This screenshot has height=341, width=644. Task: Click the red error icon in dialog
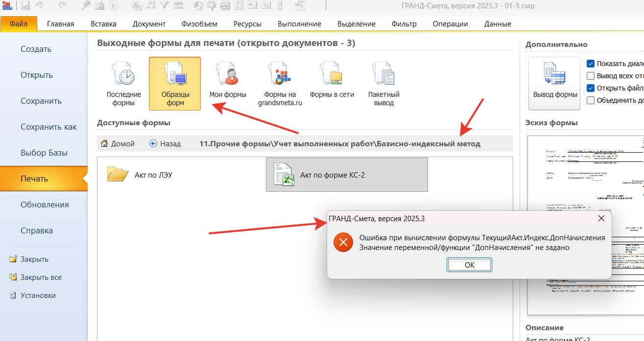pos(343,242)
